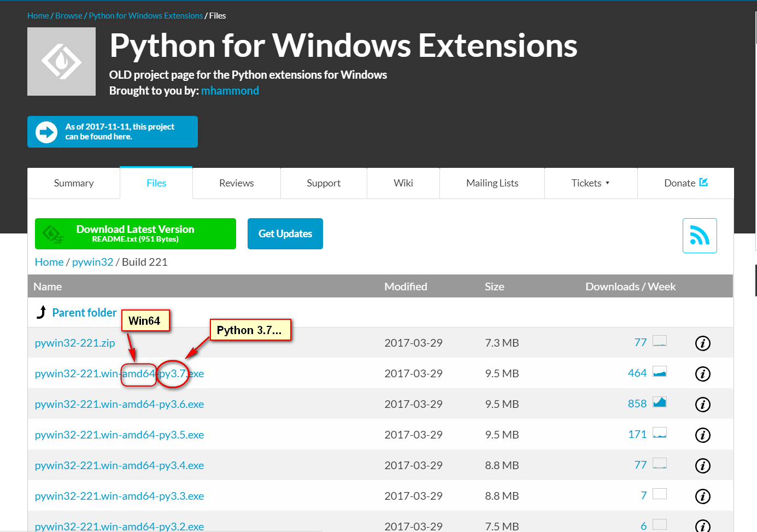Viewport: 757px width, 532px height.
Task: Open the RSS feed icon
Action: (700, 236)
